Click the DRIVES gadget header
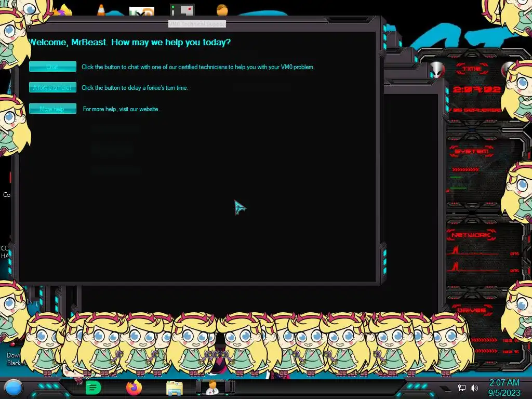Screen dimensions: 532x399 pos(471,310)
